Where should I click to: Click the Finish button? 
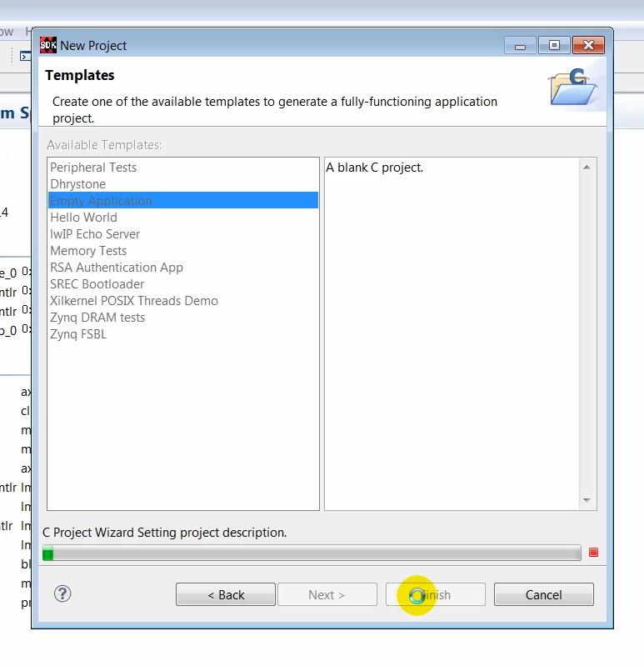pos(435,594)
